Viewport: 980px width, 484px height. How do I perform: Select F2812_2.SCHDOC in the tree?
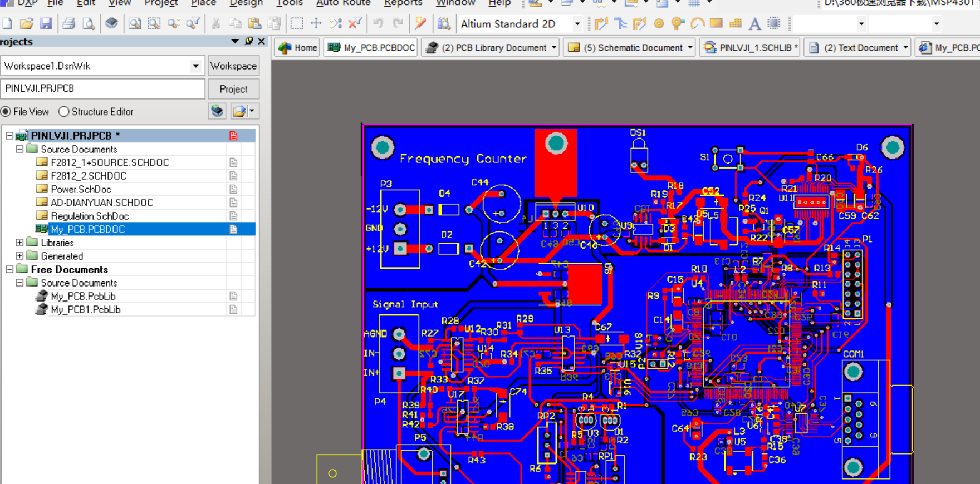(89, 176)
